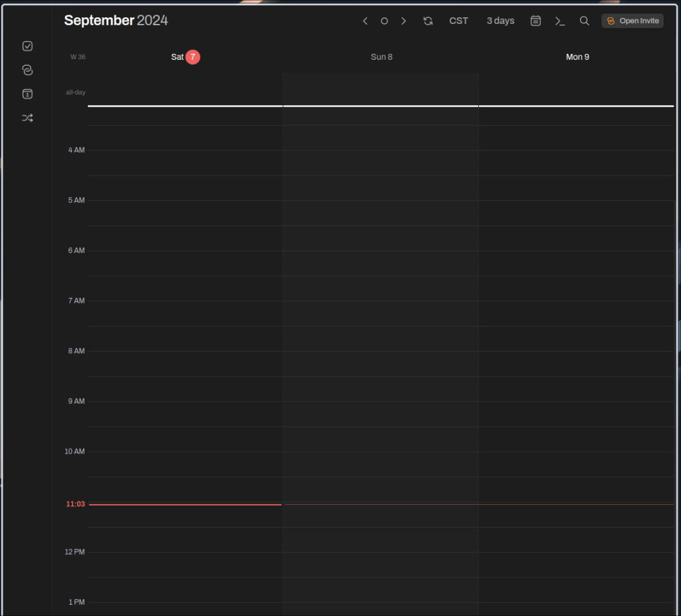Click the refresh sync icon

click(x=428, y=21)
